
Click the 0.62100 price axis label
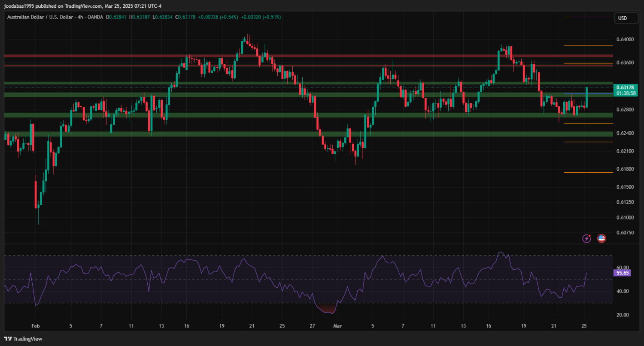coord(625,151)
